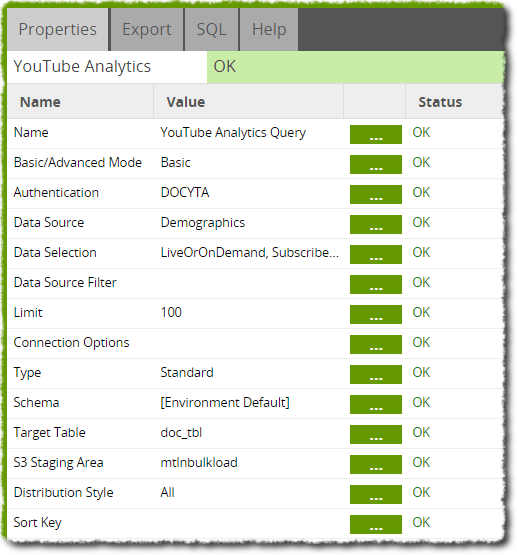This screenshot has width=517, height=555.
Task: Click the 'Value' column header
Action: click(x=186, y=102)
